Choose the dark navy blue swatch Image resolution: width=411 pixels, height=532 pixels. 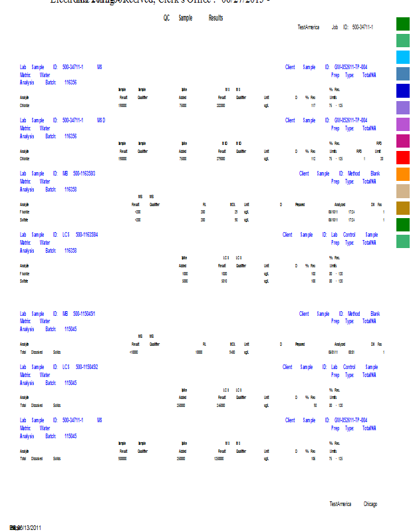pos(403,90)
